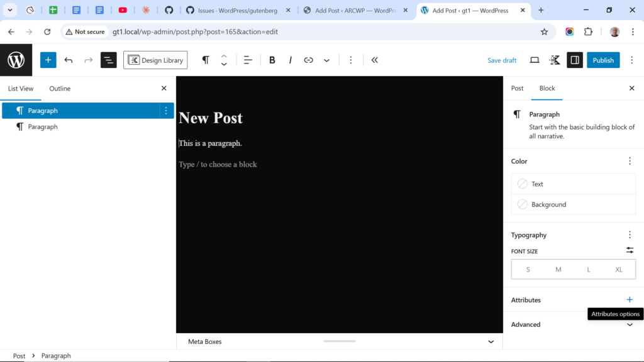644x362 pixels.
Task: Click the Link insertion icon
Action: (308, 60)
